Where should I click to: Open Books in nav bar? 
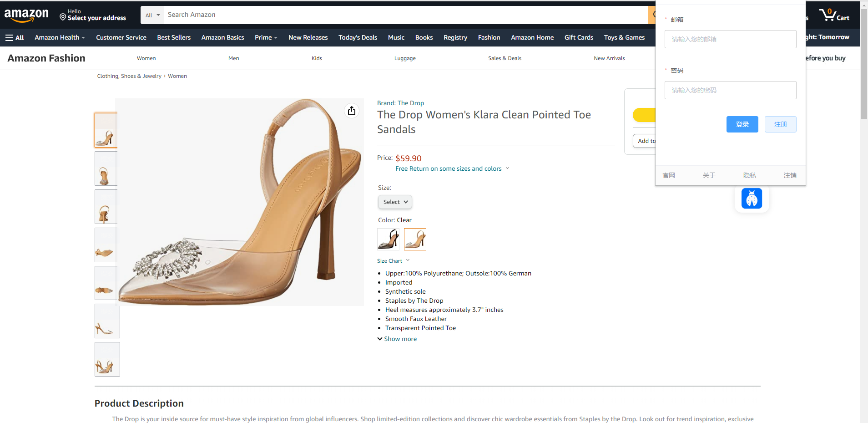pyautogui.click(x=424, y=38)
